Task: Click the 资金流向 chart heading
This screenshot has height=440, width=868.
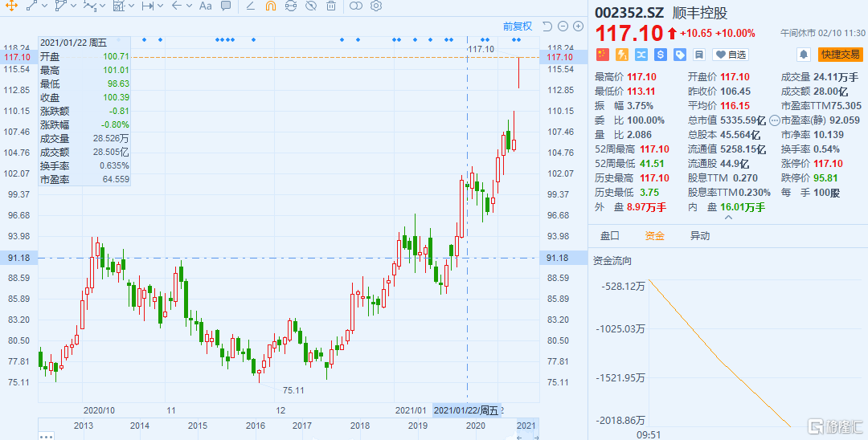Action: point(612,260)
